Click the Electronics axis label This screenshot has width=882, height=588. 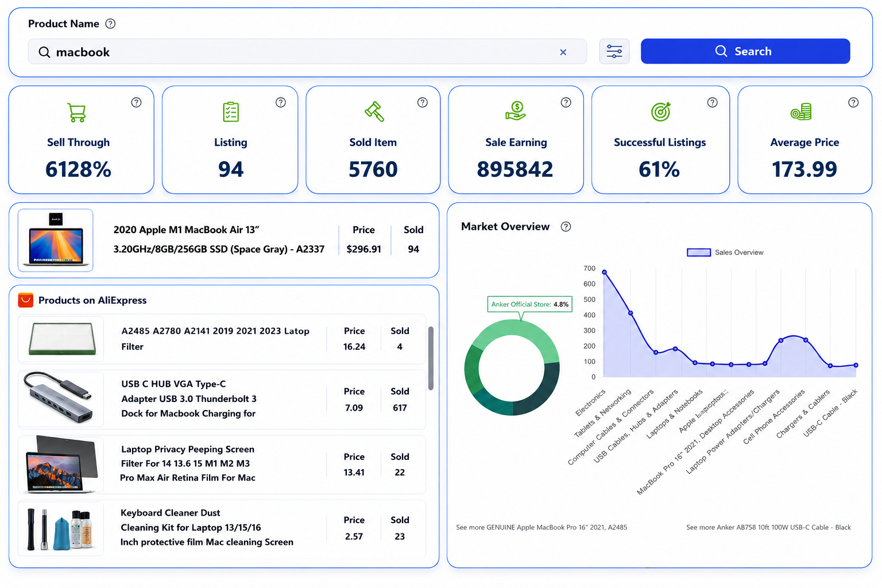click(x=590, y=403)
